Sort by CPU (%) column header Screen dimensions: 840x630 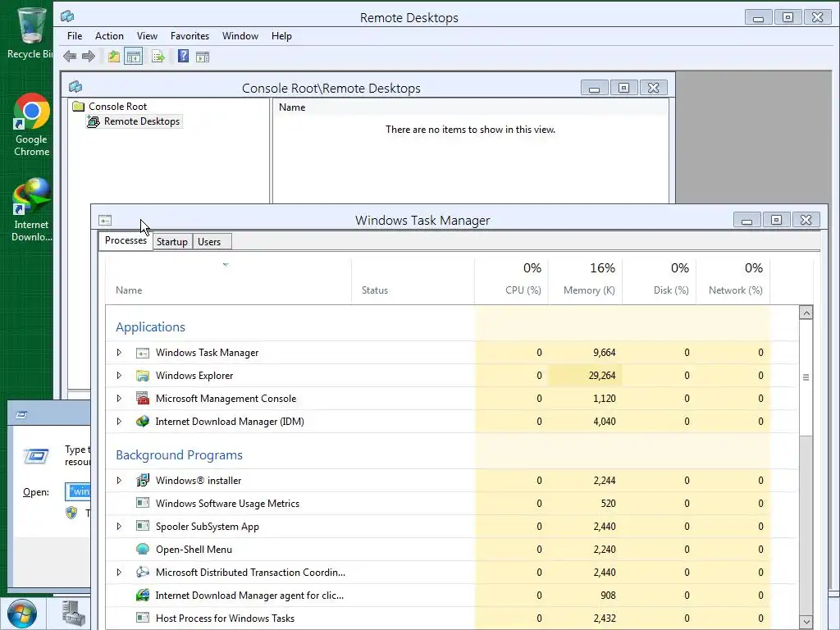pos(511,281)
